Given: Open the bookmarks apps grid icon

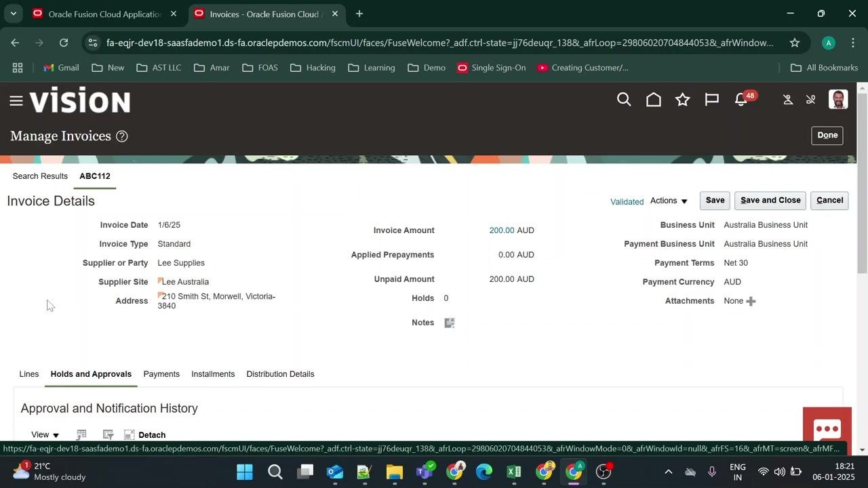Looking at the screenshot, I should [x=18, y=68].
